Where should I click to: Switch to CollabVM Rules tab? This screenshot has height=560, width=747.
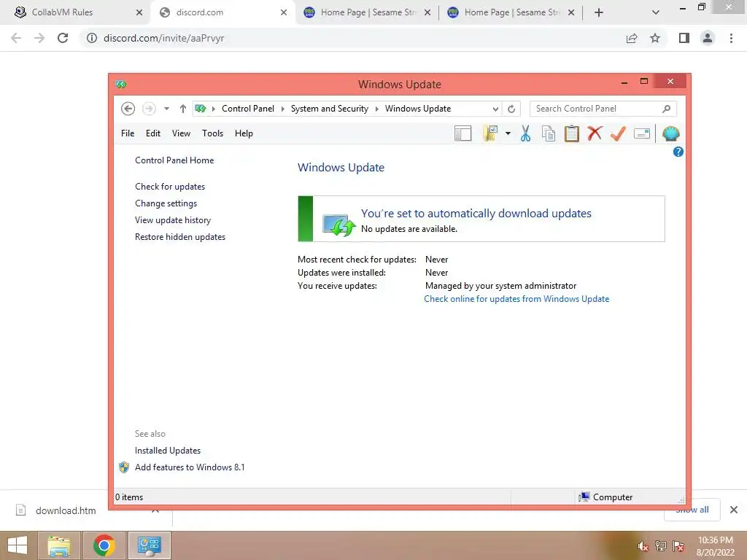[x=76, y=12]
